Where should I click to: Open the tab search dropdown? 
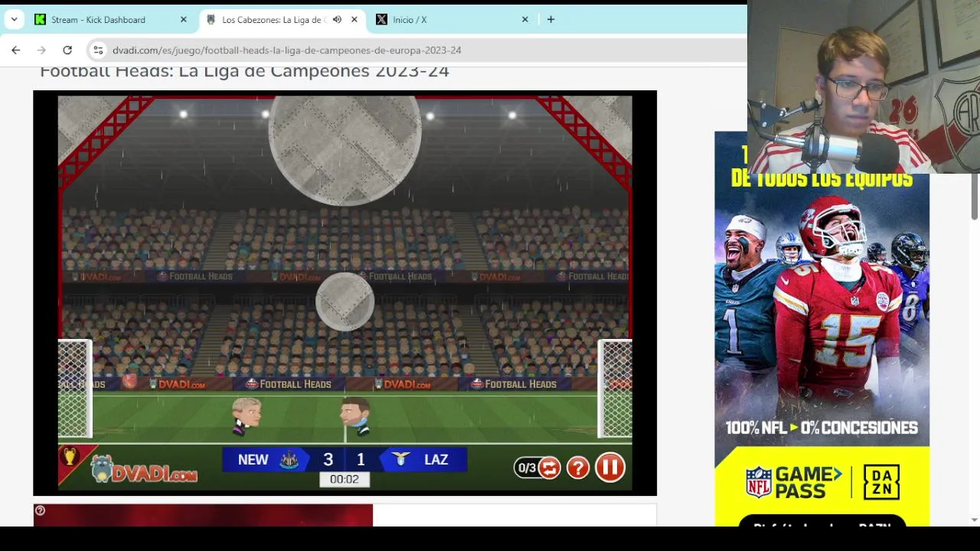14,20
